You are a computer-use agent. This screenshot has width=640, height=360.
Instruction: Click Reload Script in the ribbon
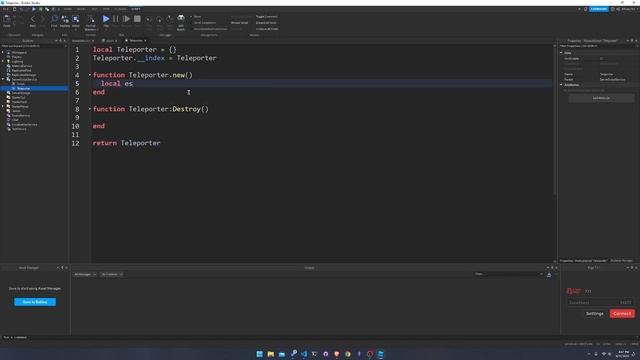coord(240,23)
